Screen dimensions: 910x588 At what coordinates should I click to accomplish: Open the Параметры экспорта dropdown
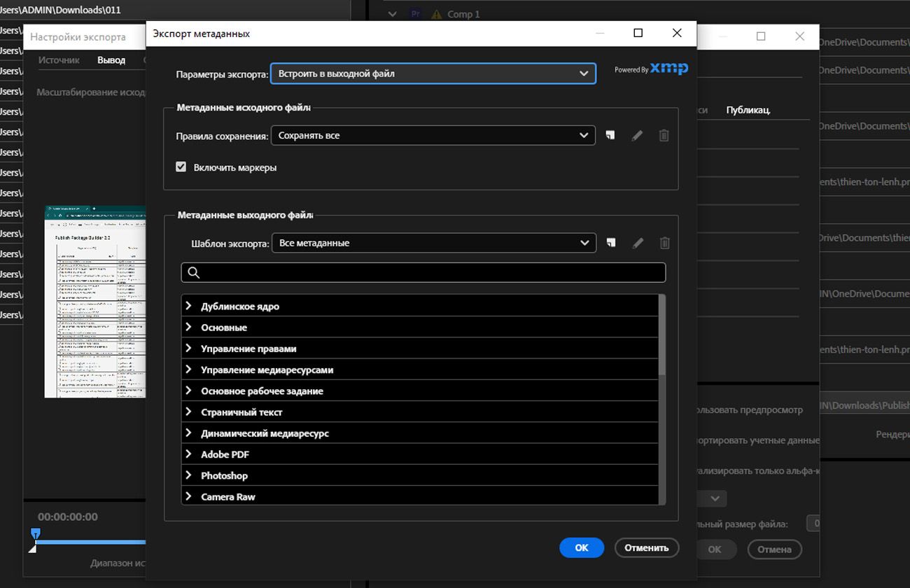[433, 73]
